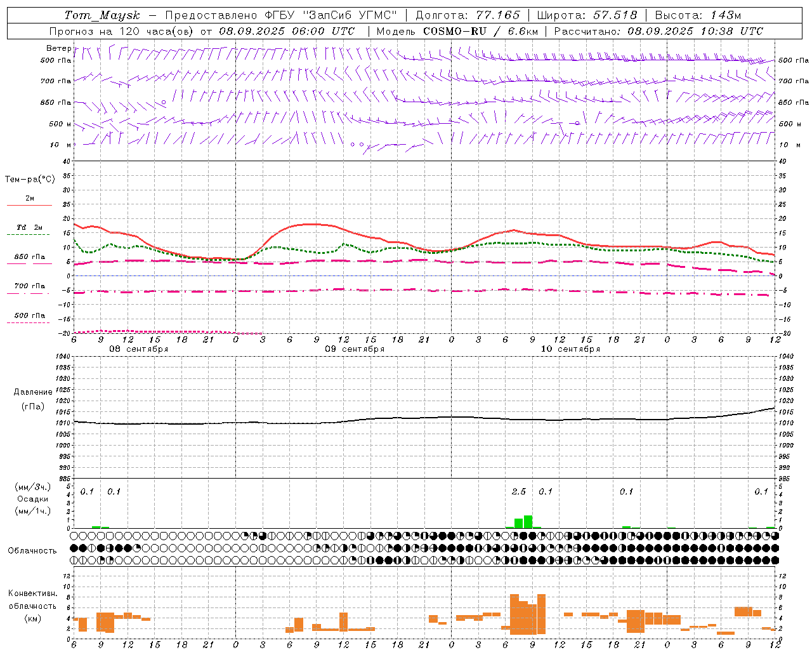This screenshot has width=812, height=650.
Task: Click the "Td 2м" dew point legend label
Action: tap(30, 227)
